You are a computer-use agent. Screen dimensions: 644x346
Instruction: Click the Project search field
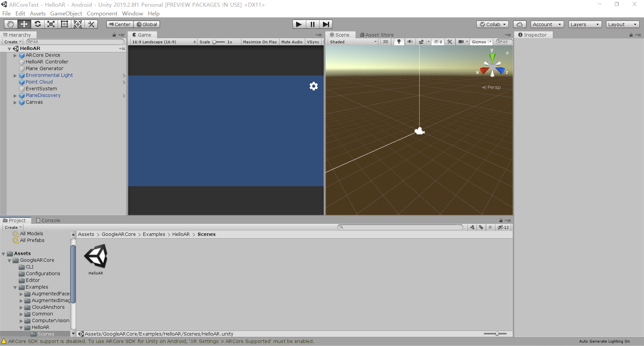coord(400,227)
